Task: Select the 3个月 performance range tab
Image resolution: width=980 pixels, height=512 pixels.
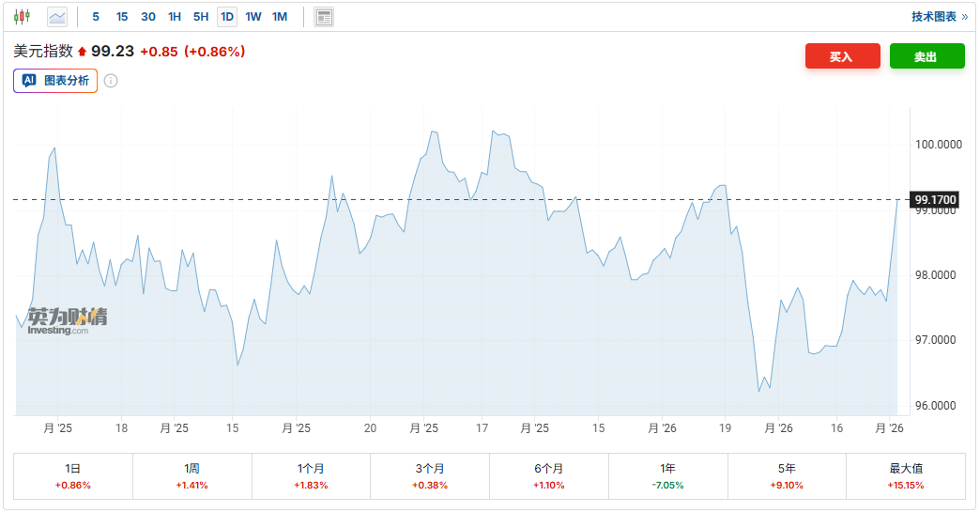Action: pyautogui.click(x=430, y=475)
